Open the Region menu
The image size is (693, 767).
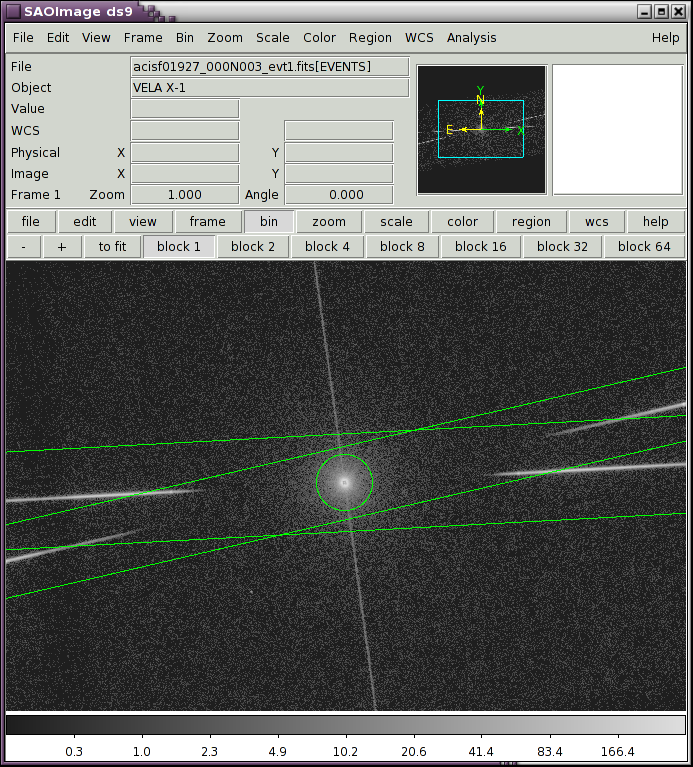click(370, 37)
